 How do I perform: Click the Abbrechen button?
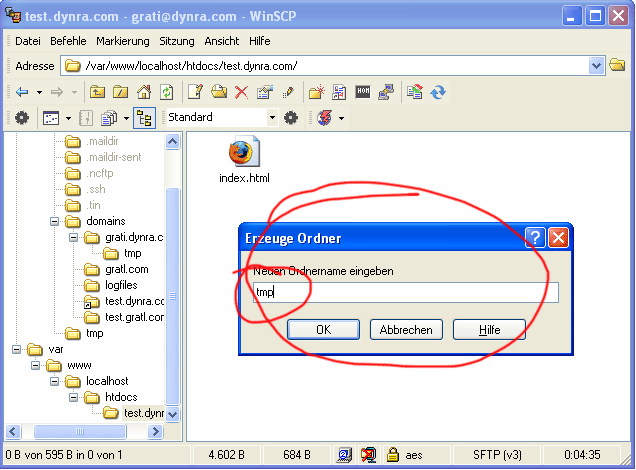tap(406, 329)
